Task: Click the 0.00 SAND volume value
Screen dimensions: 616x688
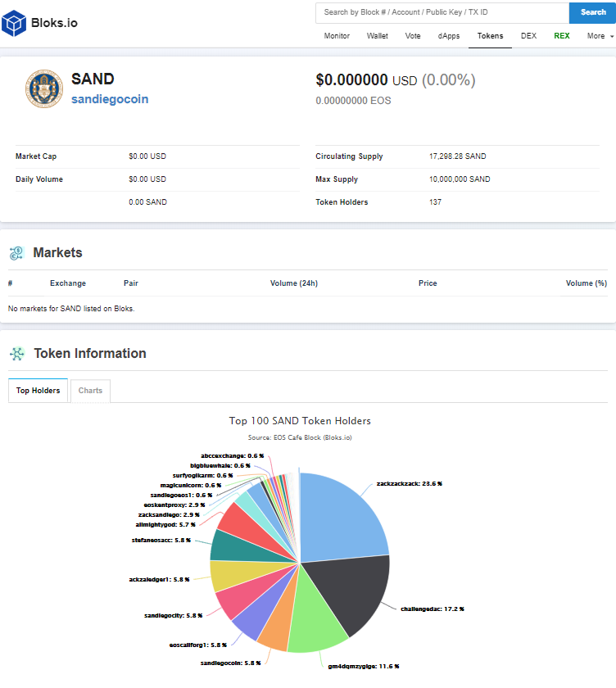Action: [x=148, y=202]
